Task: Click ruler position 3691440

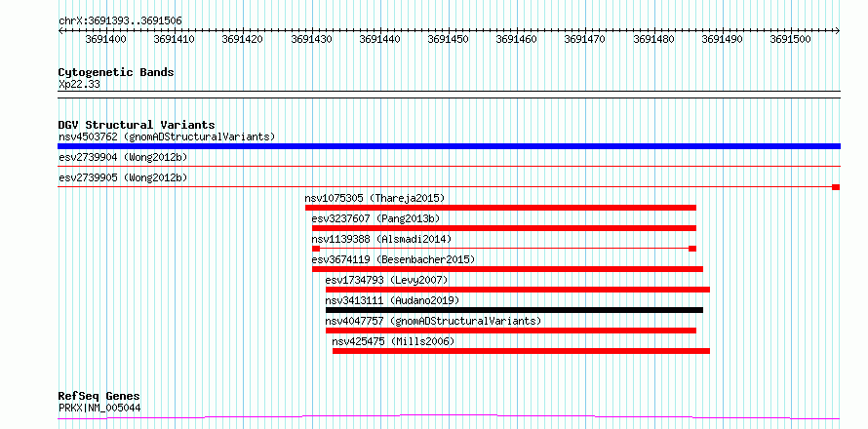Action: coord(379,39)
